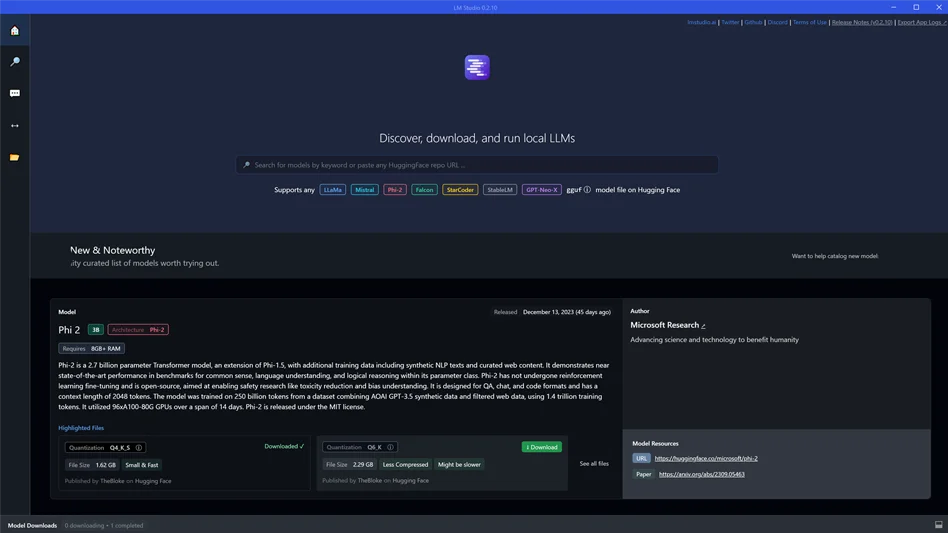Click the gguf info icon
The height and width of the screenshot is (533, 948).
pos(587,190)
